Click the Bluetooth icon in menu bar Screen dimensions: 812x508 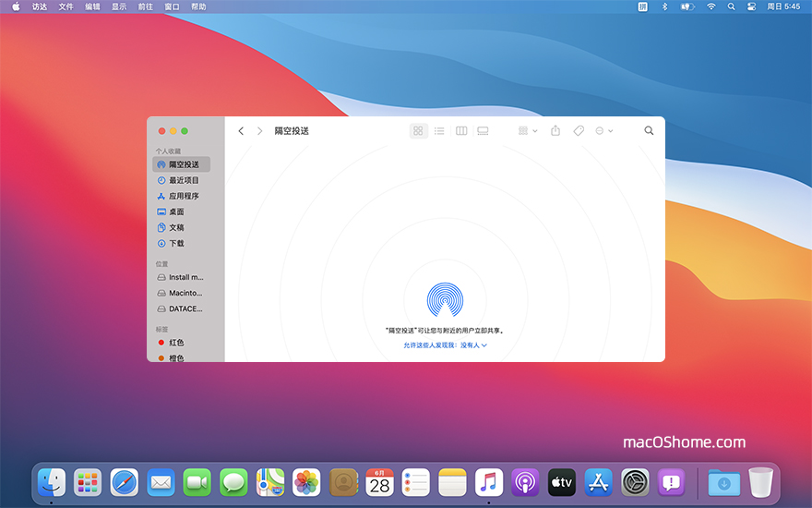pyautogui.click(x=665, y=6)
